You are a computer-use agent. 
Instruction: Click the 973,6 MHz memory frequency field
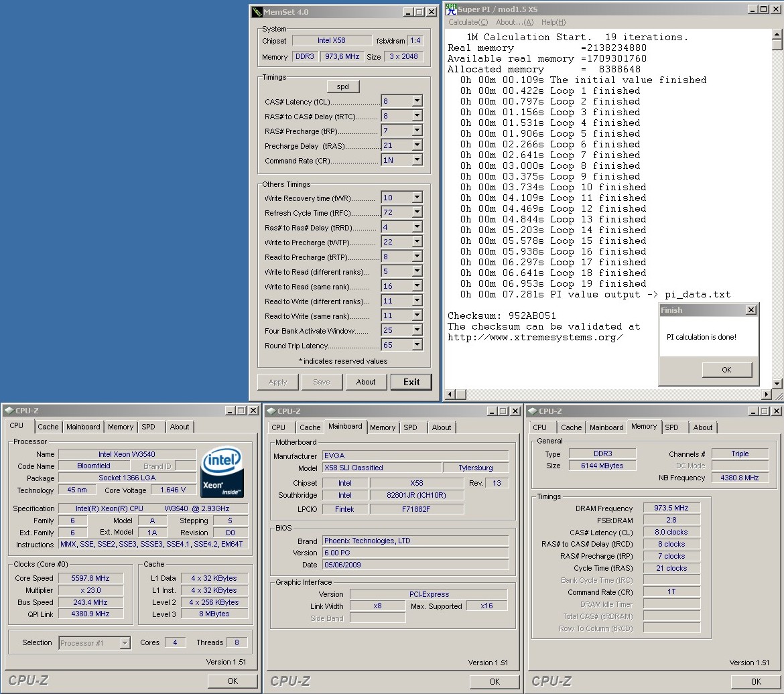pyautogui.click(x=342, y=56)
